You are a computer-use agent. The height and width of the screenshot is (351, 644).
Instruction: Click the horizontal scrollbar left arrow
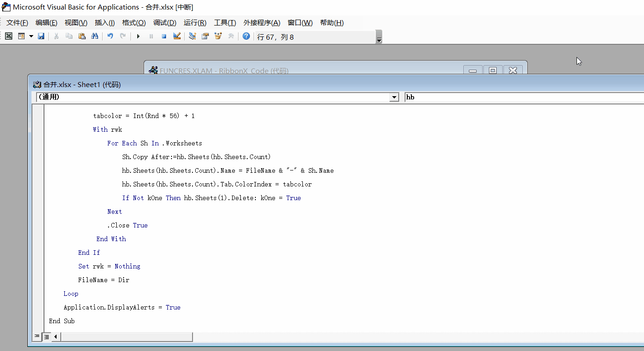click(56, 337)
